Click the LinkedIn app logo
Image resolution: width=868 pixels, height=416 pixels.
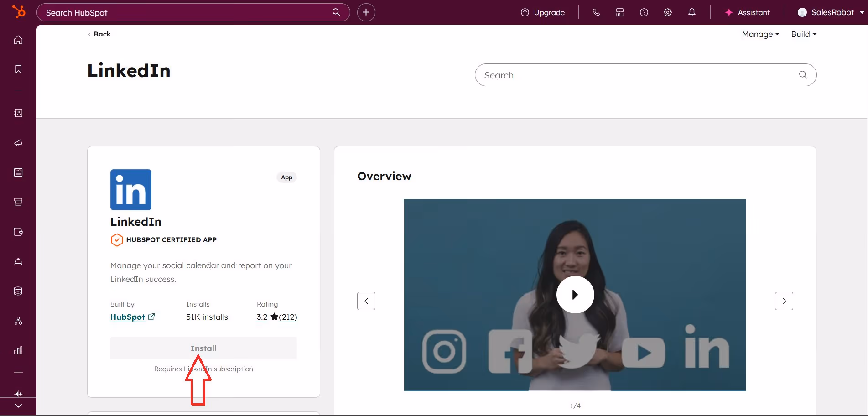[x=131, y=190]
